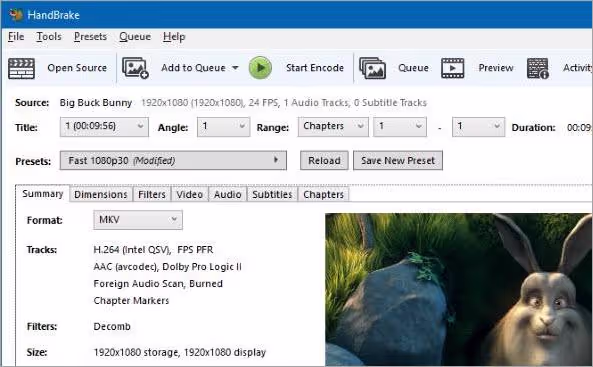Click the Open Source label
593x367 pixels.
tap(77, 68)
